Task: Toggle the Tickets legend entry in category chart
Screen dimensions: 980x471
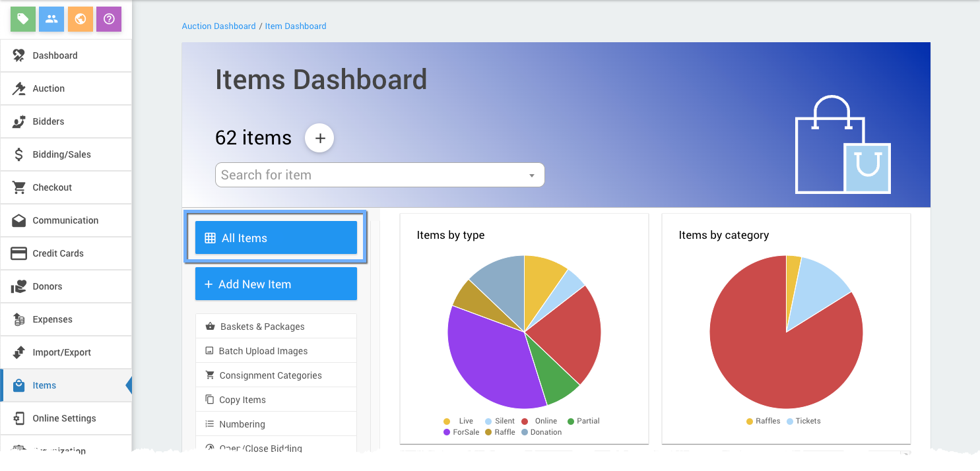Action: 803,421
